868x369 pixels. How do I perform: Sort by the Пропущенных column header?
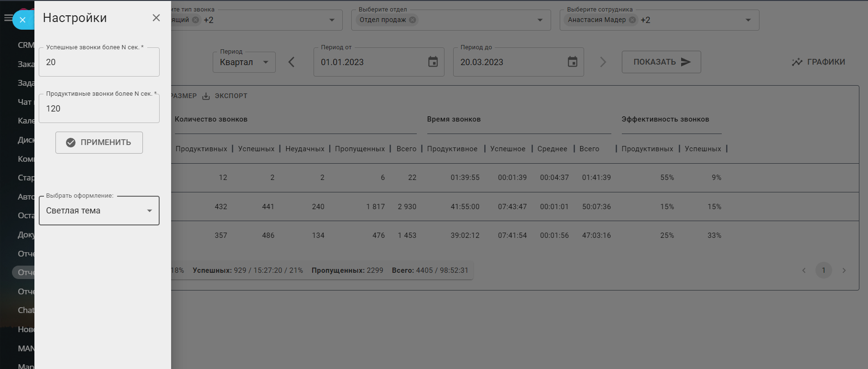pos(359,149)
